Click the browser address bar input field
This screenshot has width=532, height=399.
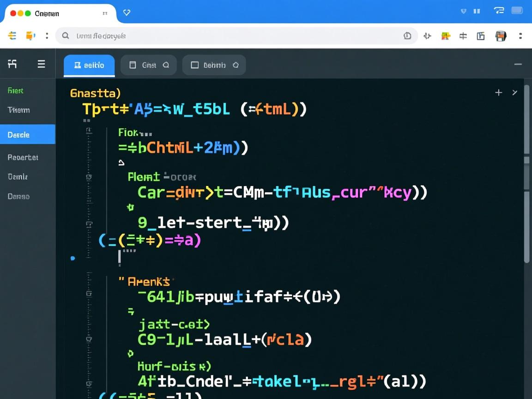pyautogui.click(x=231, y=36)
